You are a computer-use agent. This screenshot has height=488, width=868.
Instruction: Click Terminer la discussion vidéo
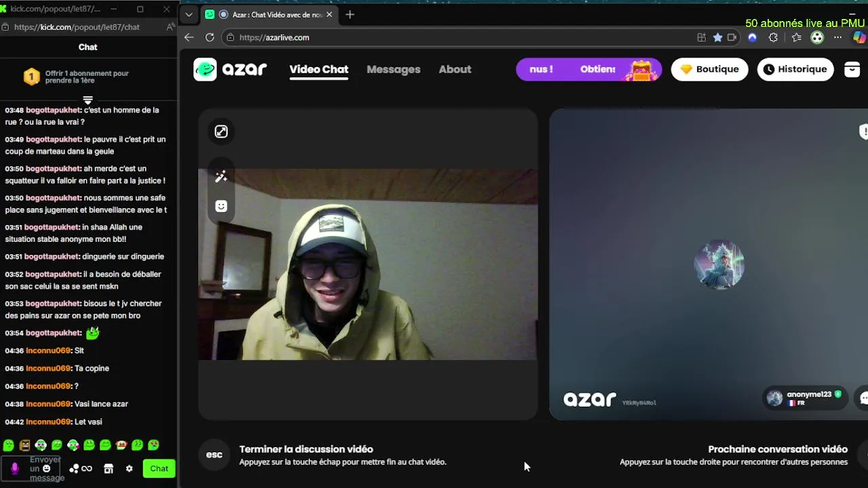(x=306, y=449)
